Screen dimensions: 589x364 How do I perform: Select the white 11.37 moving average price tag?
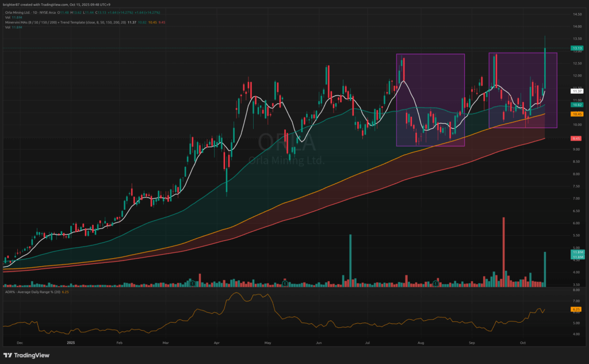[577, 91]
